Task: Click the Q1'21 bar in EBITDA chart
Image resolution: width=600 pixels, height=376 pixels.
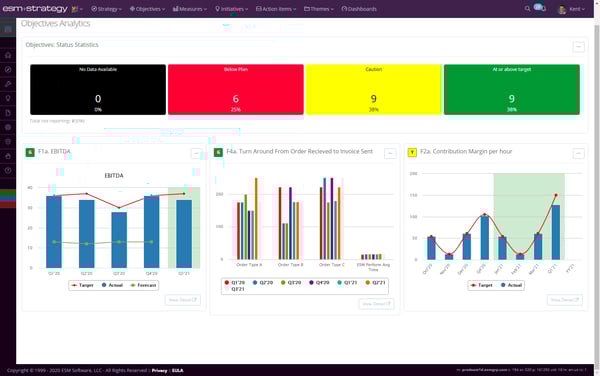Action: 184,234
